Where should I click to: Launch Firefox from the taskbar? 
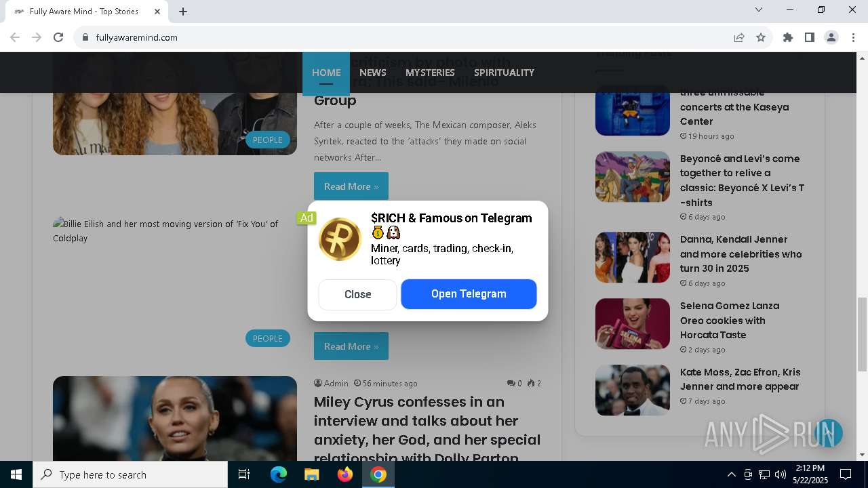click(x=344, y=474)
